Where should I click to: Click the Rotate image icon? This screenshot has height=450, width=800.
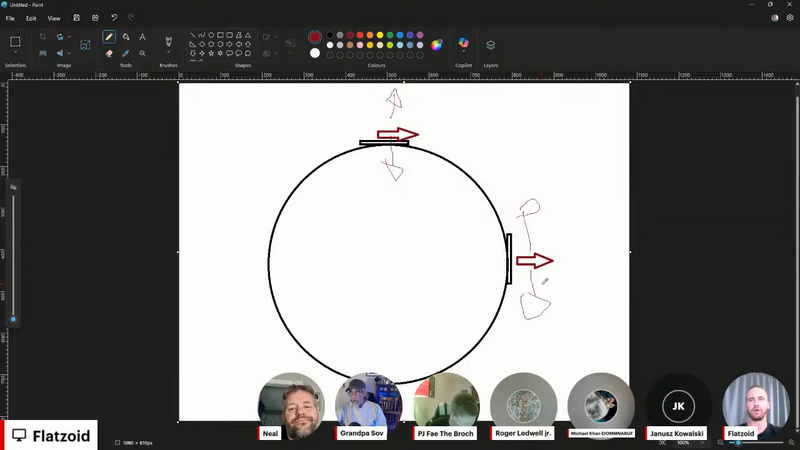(60, 37)
